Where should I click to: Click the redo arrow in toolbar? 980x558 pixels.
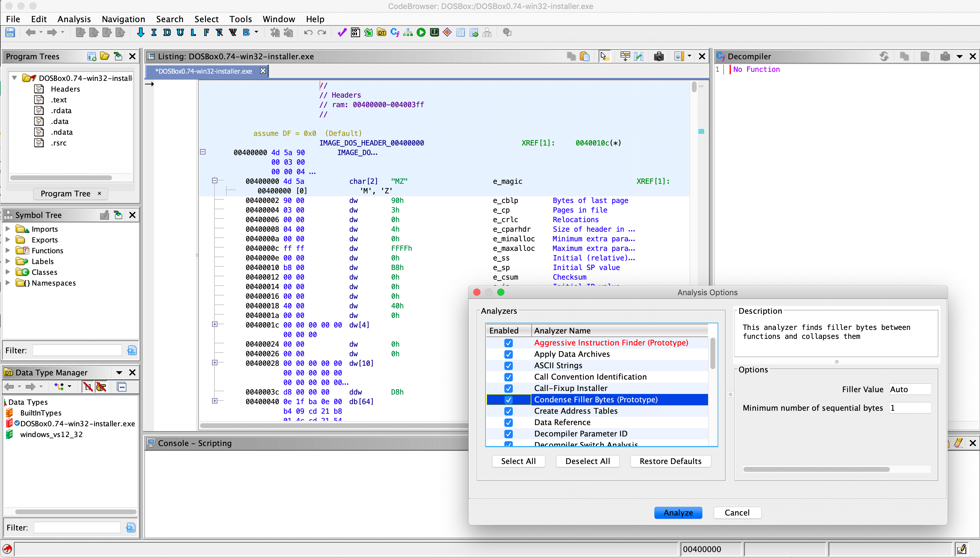pyautogui.click(x=322, y=33)
